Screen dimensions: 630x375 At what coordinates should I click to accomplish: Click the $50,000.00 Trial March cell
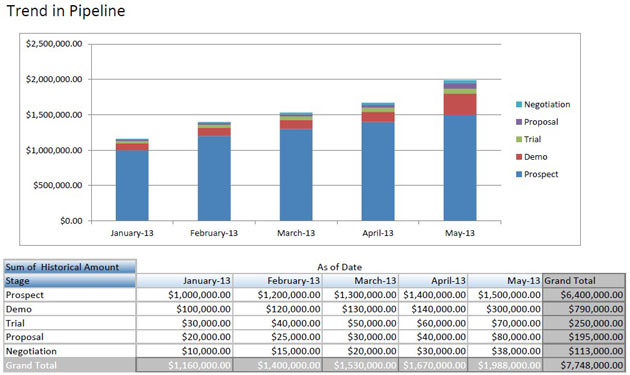[x=360, y=323]
